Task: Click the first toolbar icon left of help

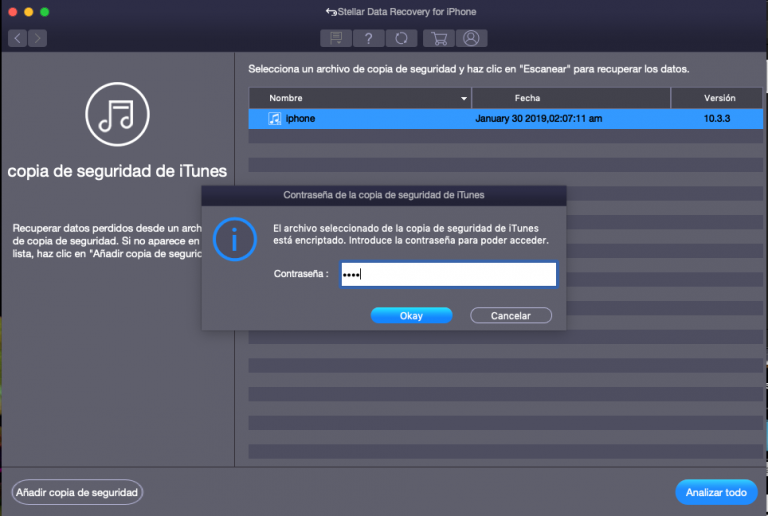Action: click(336, 38)
